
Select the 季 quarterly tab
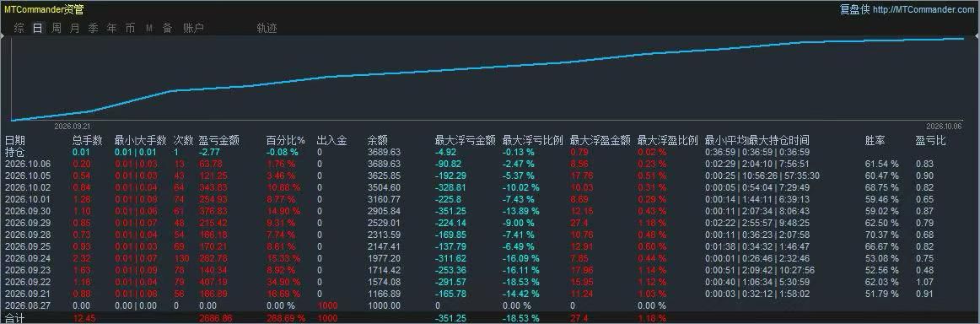pyautogui.click(x=93, y=28)
